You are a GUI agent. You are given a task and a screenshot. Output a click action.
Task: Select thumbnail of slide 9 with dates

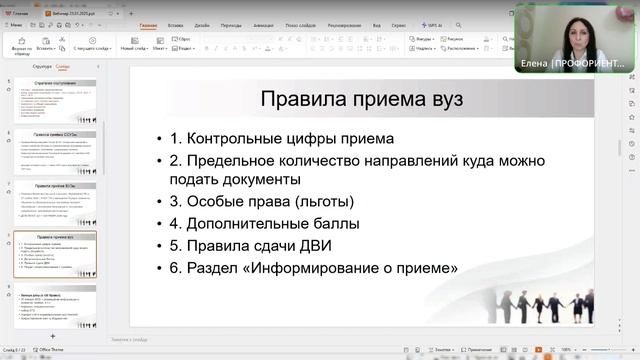point(55,307)
